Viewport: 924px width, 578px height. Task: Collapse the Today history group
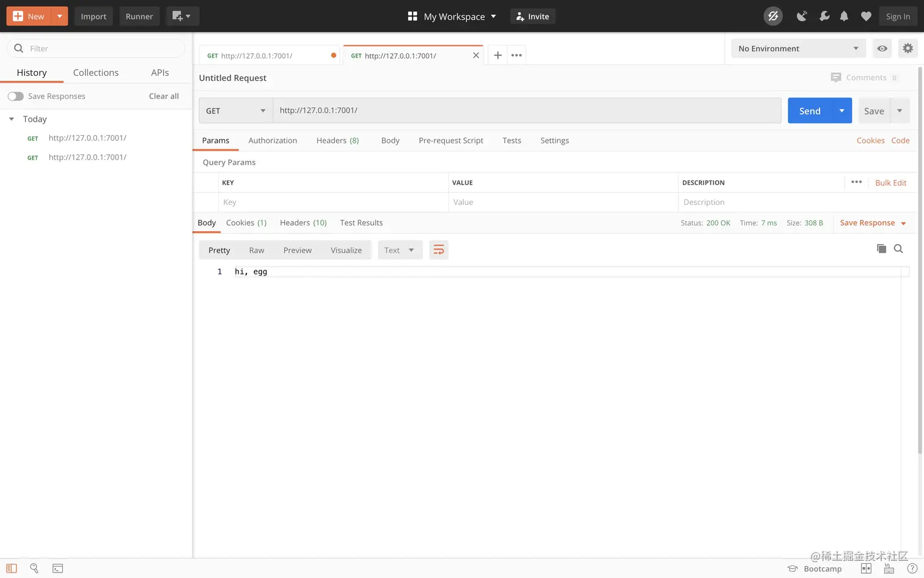pos(11,119)
